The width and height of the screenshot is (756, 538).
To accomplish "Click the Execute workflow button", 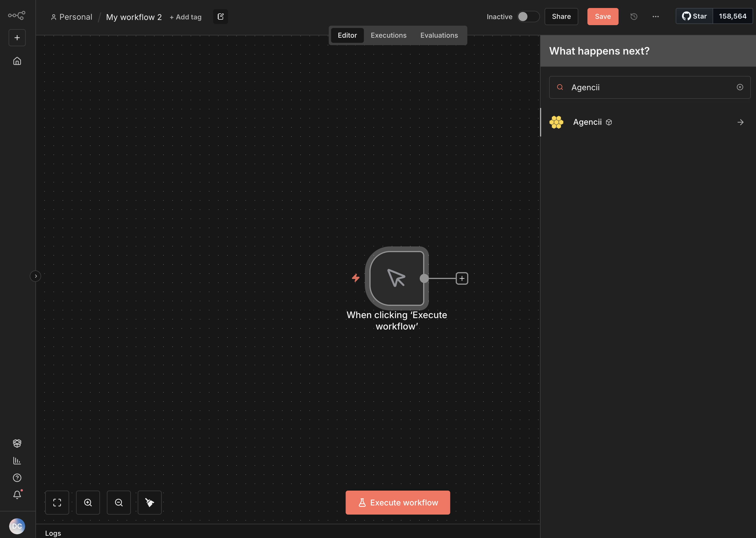I will [x=397, y=502].
